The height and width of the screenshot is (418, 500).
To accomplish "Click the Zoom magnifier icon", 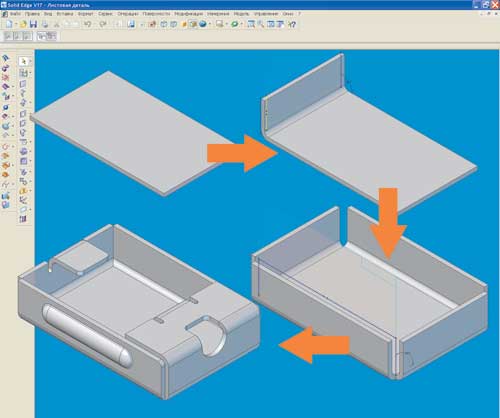I will 261,24.
